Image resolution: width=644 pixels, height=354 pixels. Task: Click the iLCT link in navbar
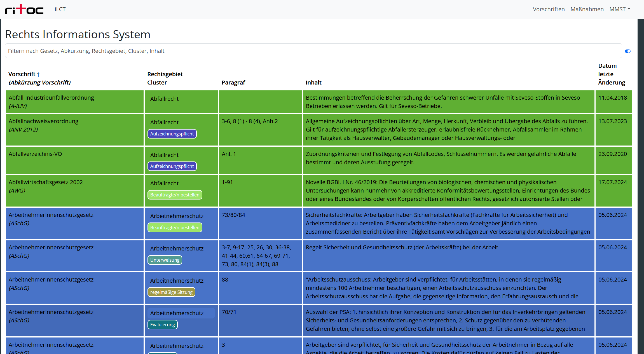pos(60,9)
